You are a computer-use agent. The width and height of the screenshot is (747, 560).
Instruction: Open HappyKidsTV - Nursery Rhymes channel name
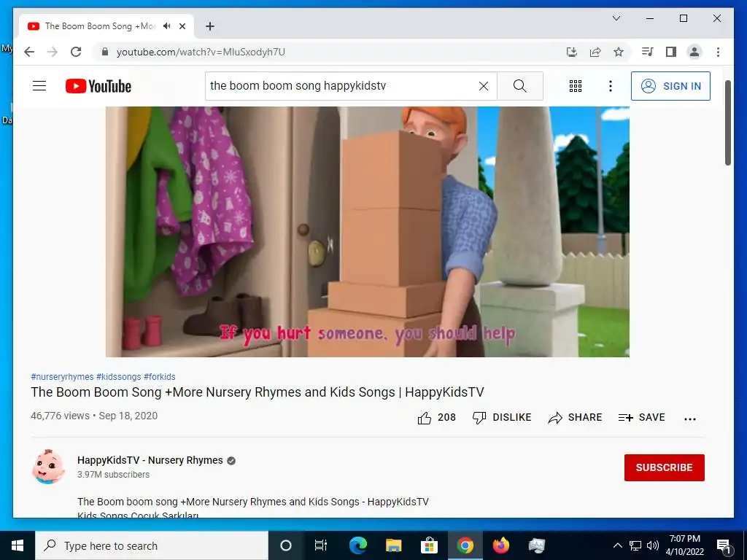coord(150,461)
